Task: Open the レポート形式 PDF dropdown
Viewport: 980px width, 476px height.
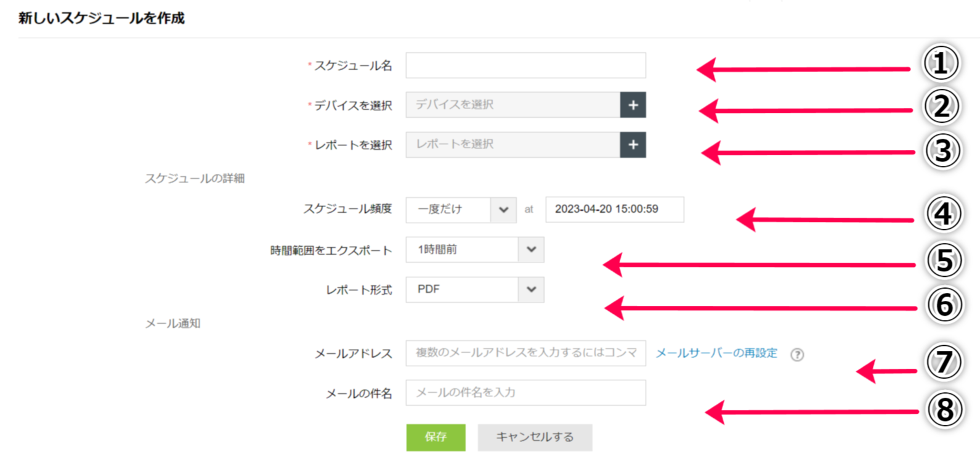Action: click(x=474, y=290)
